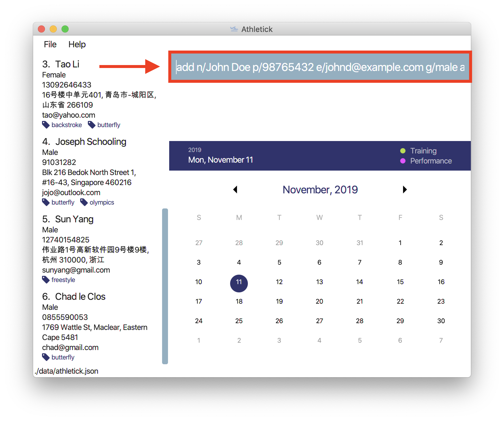
Task: Select athlete '4. Joseph Schooling'
Action: [x=84, y=142]
